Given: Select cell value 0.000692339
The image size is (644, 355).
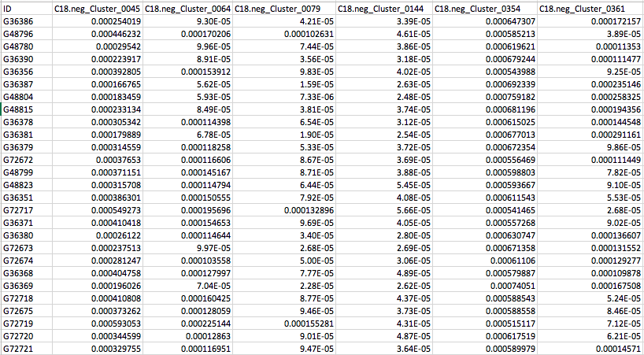Looking at the screenshot, I should (485, 84).
